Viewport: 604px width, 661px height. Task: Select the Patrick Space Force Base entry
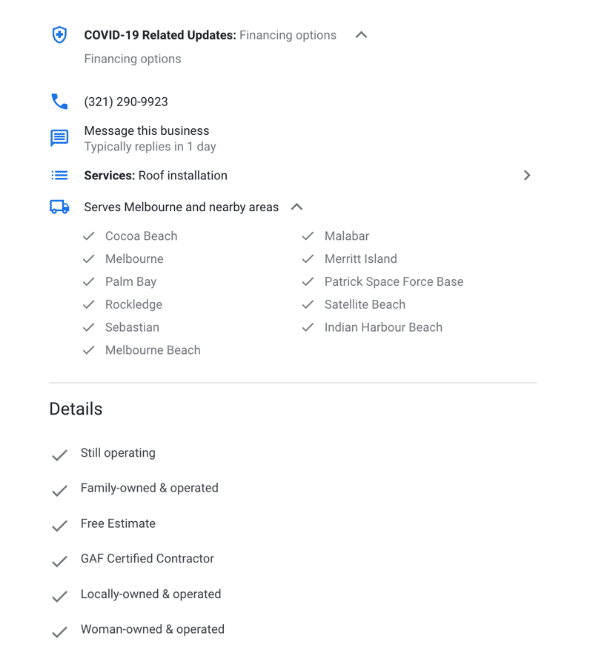[x=394, y=282]
